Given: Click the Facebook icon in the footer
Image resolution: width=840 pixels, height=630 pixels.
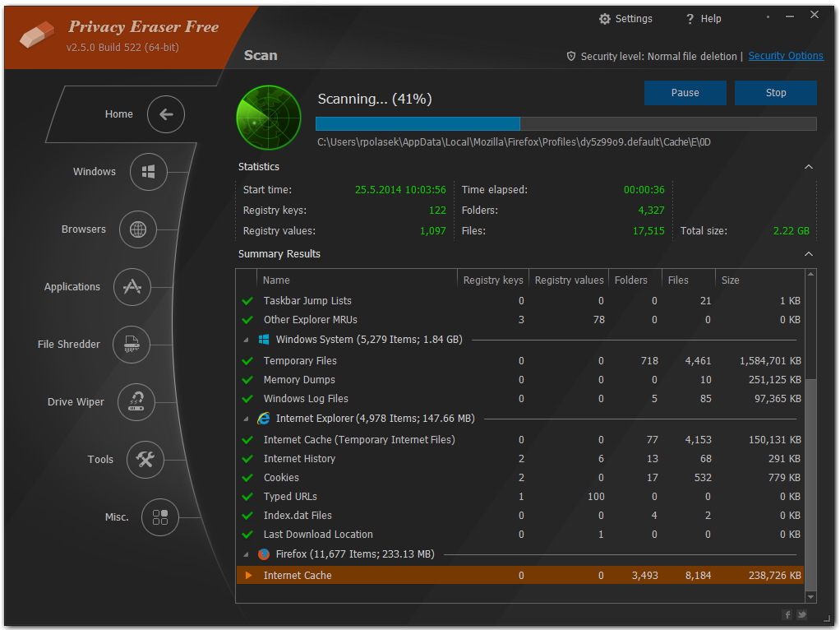Looking at the screenshot, I should (x=787, y=614).
